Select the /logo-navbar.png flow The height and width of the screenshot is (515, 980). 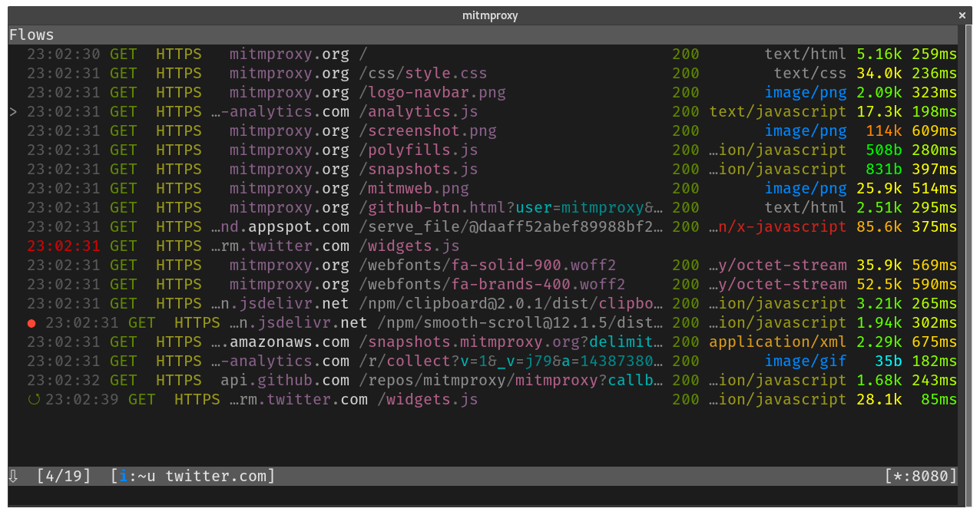coord(483,93)
